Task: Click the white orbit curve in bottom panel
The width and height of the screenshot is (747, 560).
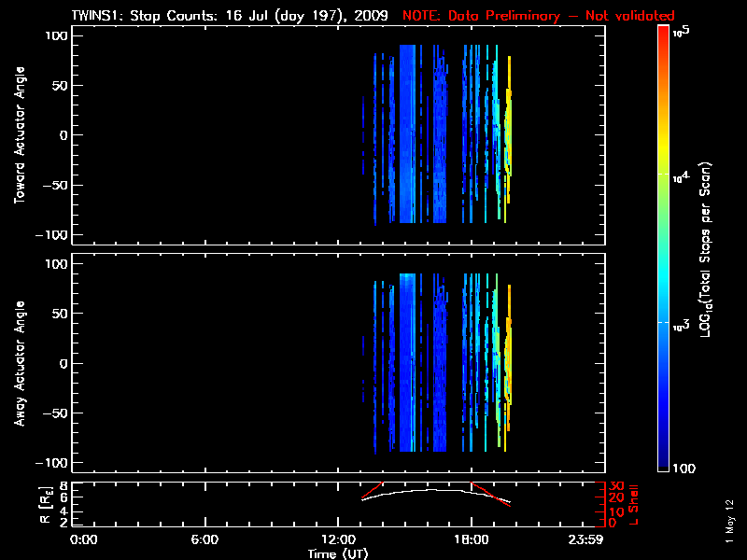Action: (x=430, y=490)
